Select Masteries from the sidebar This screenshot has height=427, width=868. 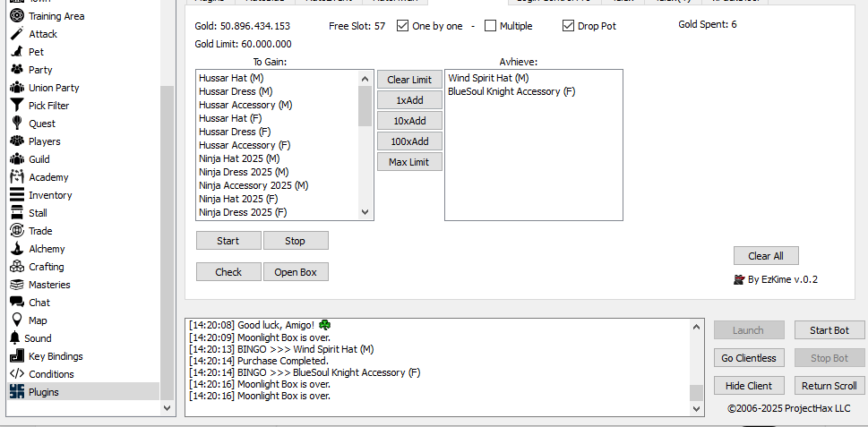pos(49,285)
